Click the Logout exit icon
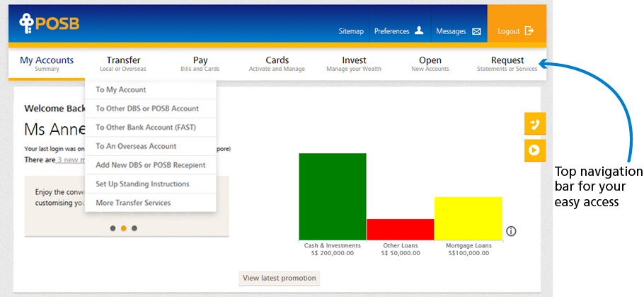644x297 pixels. 529,31
